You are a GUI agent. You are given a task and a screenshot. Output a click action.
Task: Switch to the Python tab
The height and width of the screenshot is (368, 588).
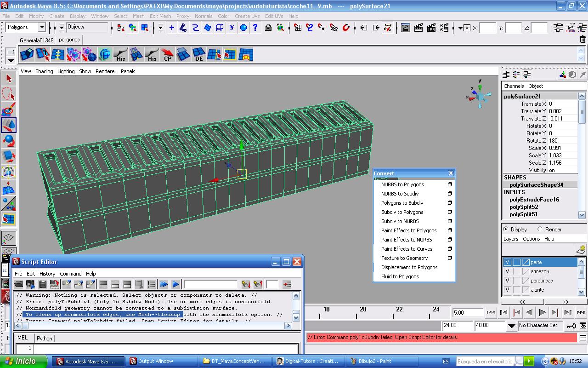pos(45,338)
